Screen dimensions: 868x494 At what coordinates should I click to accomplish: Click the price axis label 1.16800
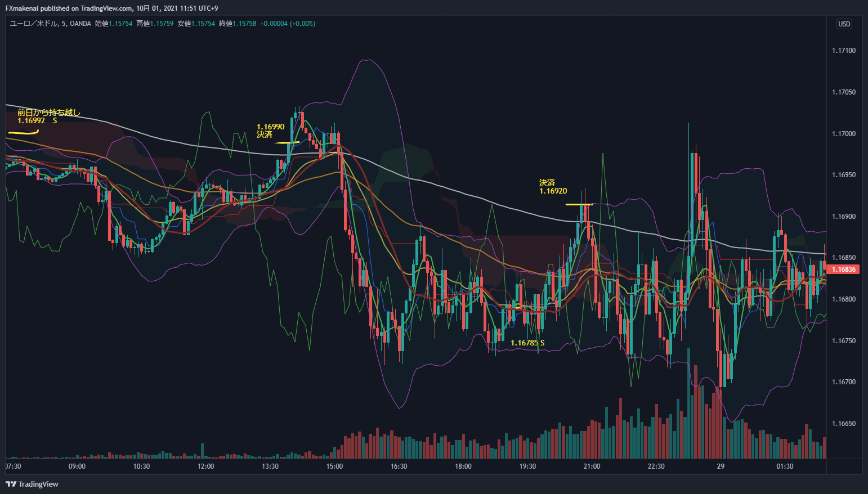(844, 299)
